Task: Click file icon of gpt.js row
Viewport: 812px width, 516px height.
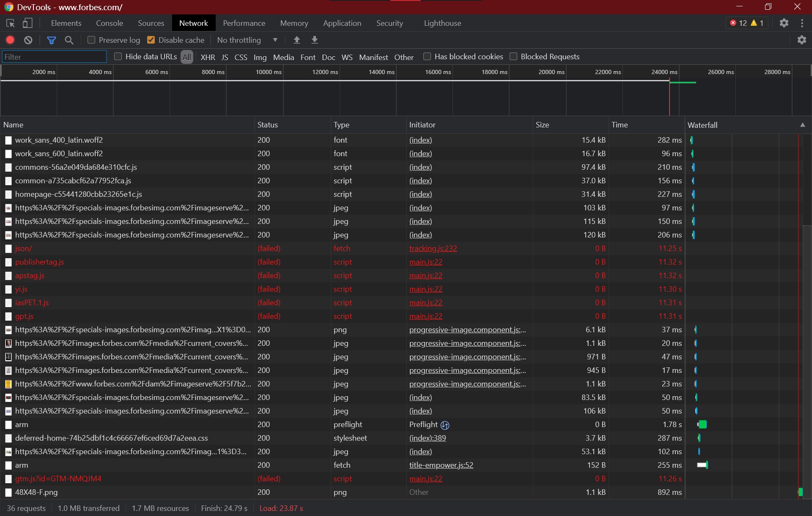Action: [x=8, y=317]
